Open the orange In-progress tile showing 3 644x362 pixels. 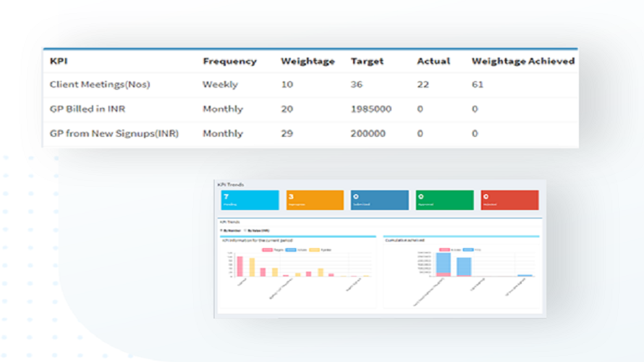click(315, 200)
